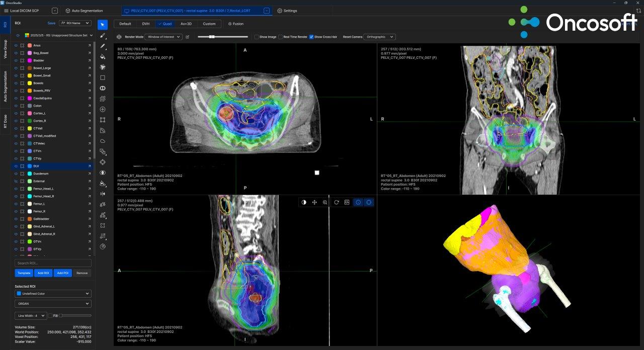This screenshot has height=350, width=644.
Task: Click the zoom magnifier icon in sagittal view
Action: click(x=325, y=202)
